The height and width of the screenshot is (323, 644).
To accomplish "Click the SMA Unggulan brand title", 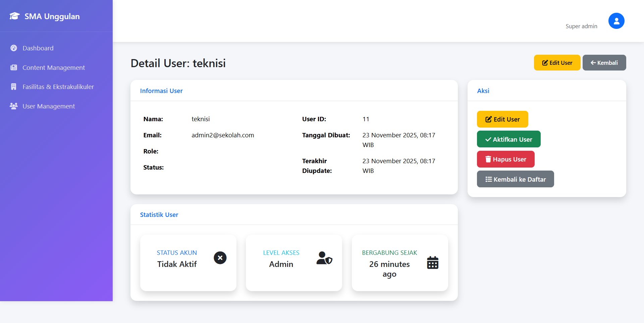I will pyautogui.click(x=52, y=16).
